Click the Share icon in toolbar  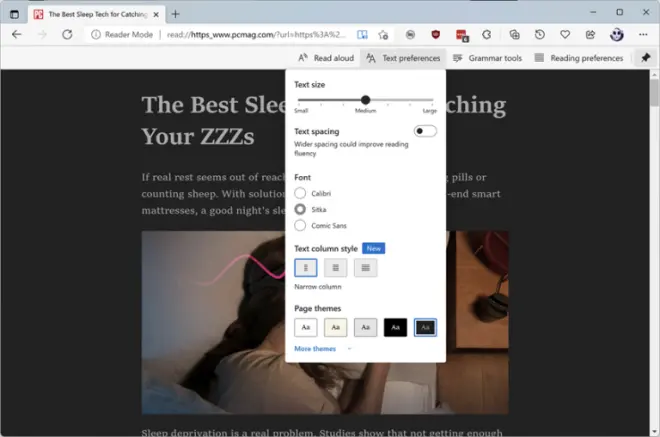coord(591,35)
